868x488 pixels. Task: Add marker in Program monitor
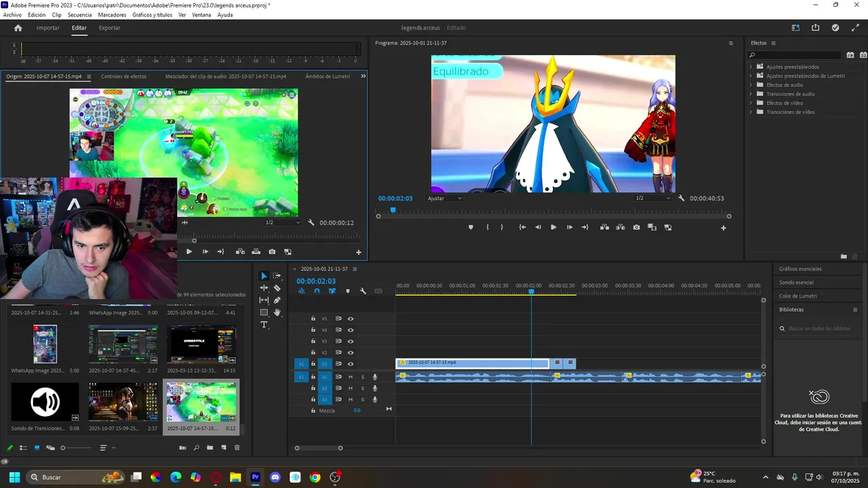tap(471, 227)
